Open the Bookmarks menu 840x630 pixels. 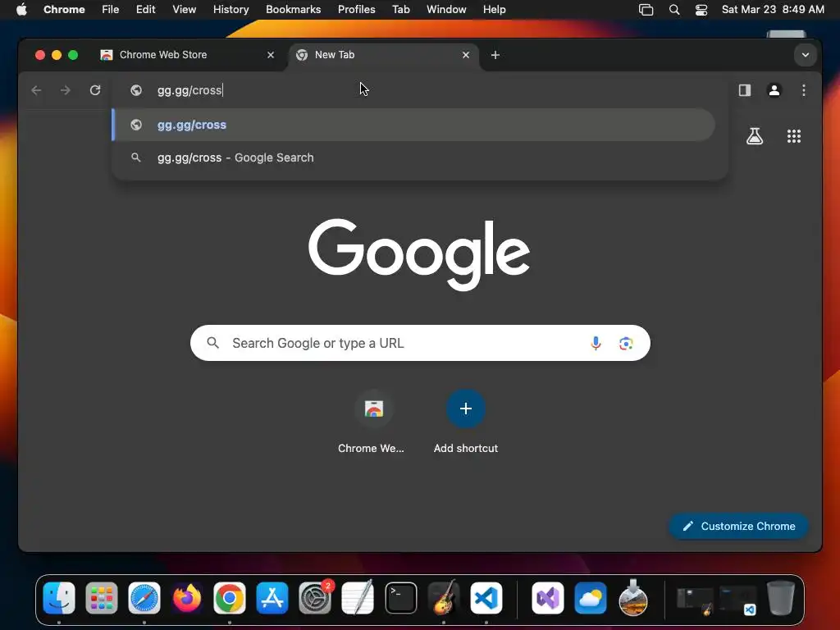click(293, 9)
